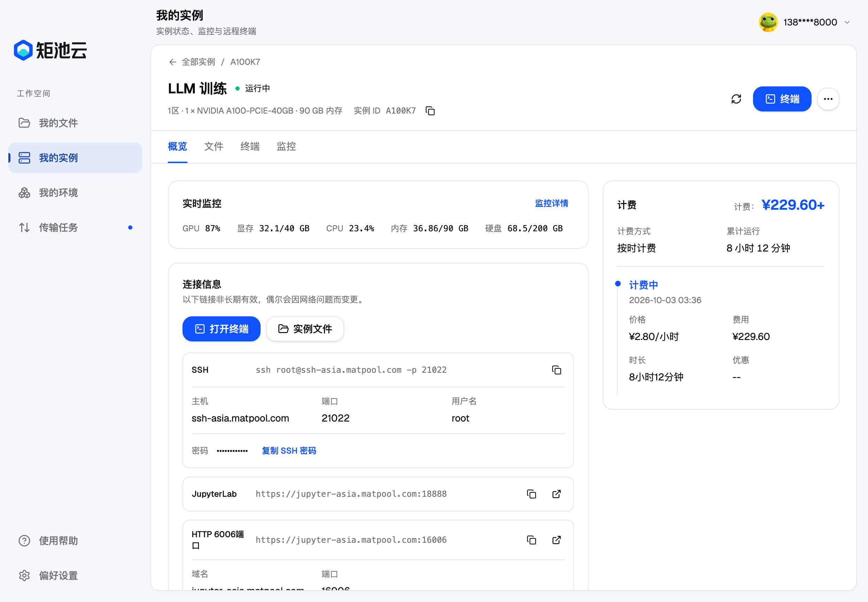
Task: Expand the account dropdown next to 138****8000
Action: point(847,22)
